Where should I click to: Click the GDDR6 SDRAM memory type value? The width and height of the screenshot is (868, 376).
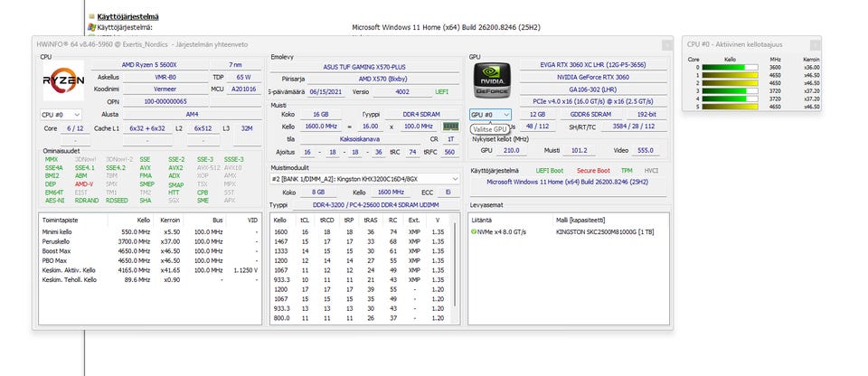pos(590,115)
